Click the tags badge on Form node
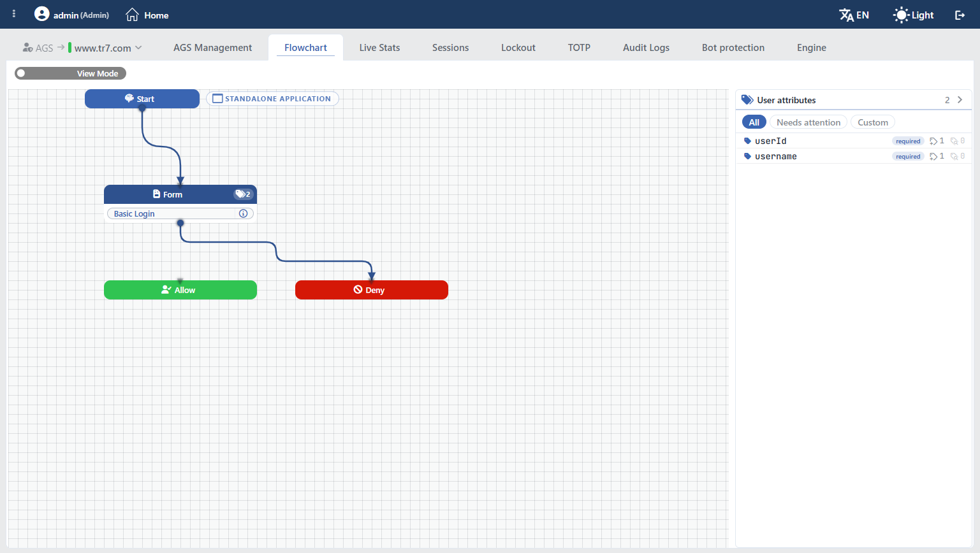The image size is (980, 553). point(243,194)
